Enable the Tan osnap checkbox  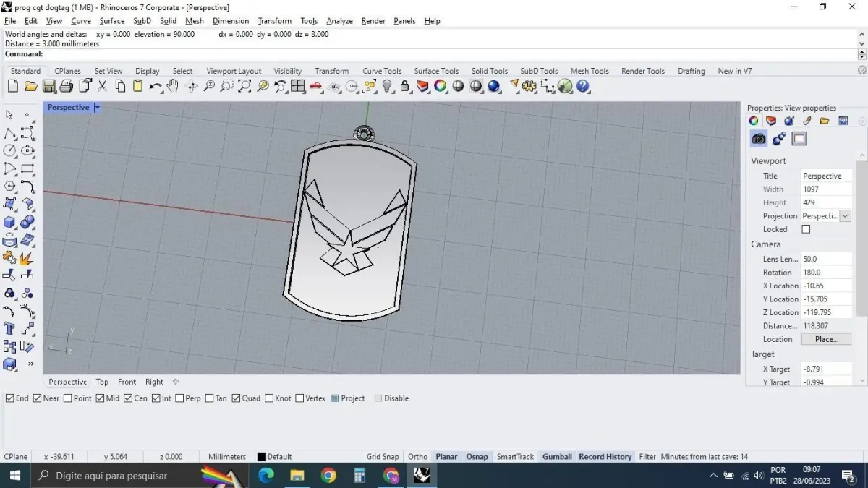[x=210, y=398]
